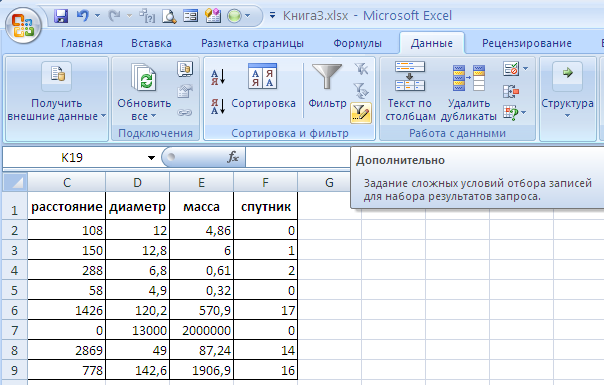The image size is (604, 385).
Task: Open the Рецензирование tab
Action: tap(527, 43)
